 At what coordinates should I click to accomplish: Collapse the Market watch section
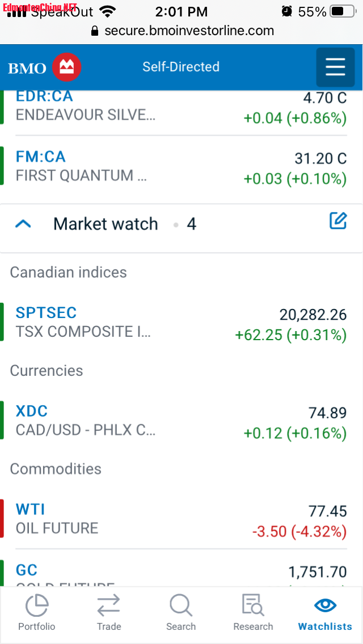(x=23, y=224)
